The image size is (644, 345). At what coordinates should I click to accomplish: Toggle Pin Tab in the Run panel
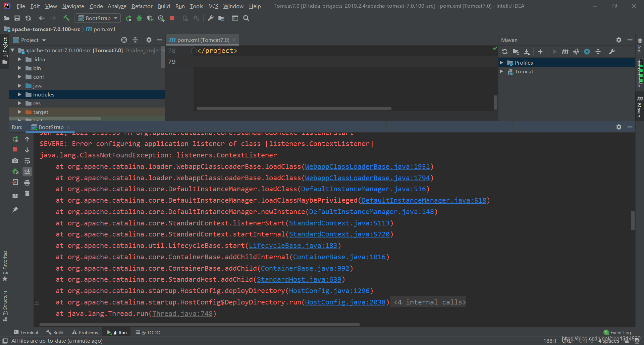[15, 210]
